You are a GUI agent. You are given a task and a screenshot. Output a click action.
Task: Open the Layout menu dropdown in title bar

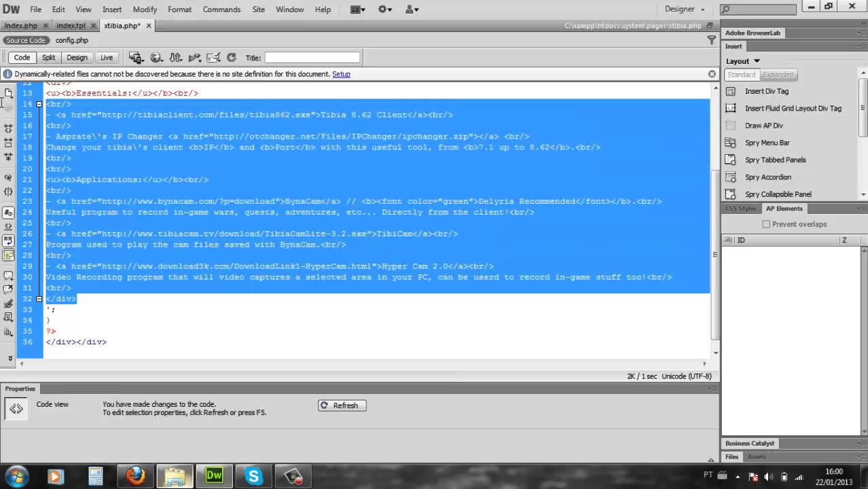coord(357,10)
